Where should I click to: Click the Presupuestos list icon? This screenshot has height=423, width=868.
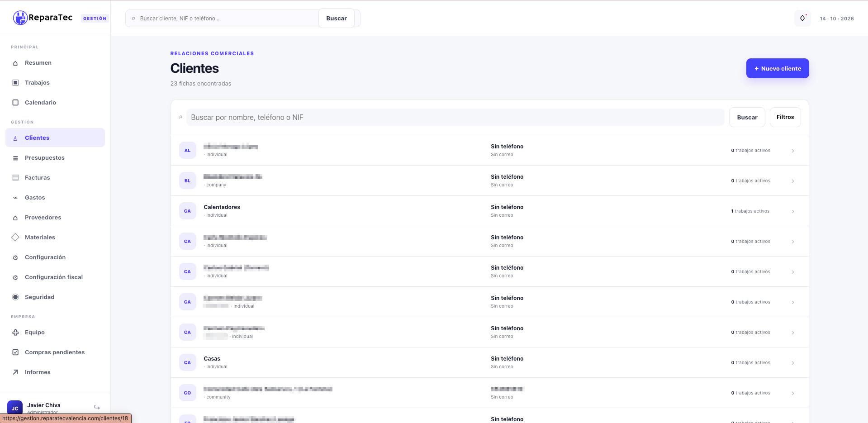[x=15, y=158]
